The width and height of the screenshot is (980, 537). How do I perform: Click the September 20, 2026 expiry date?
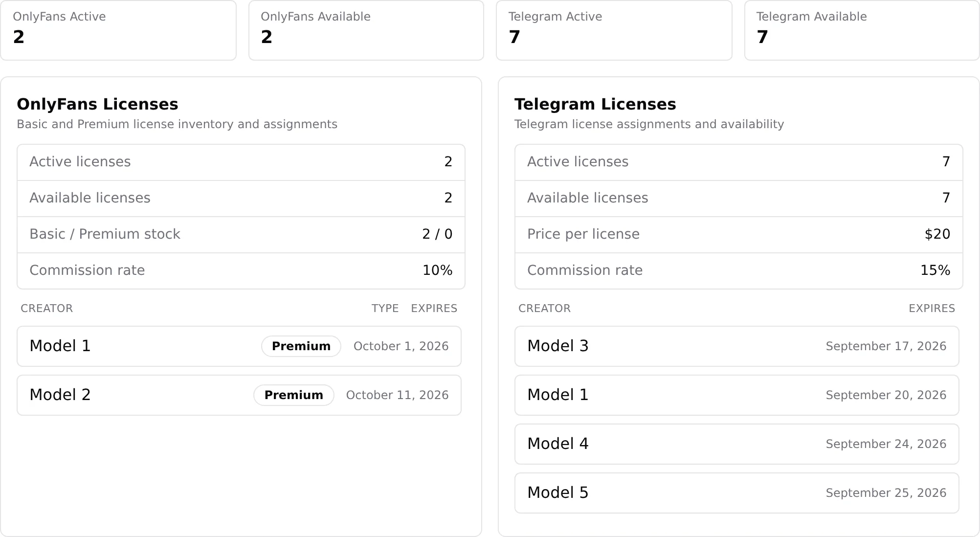(886, 395)
